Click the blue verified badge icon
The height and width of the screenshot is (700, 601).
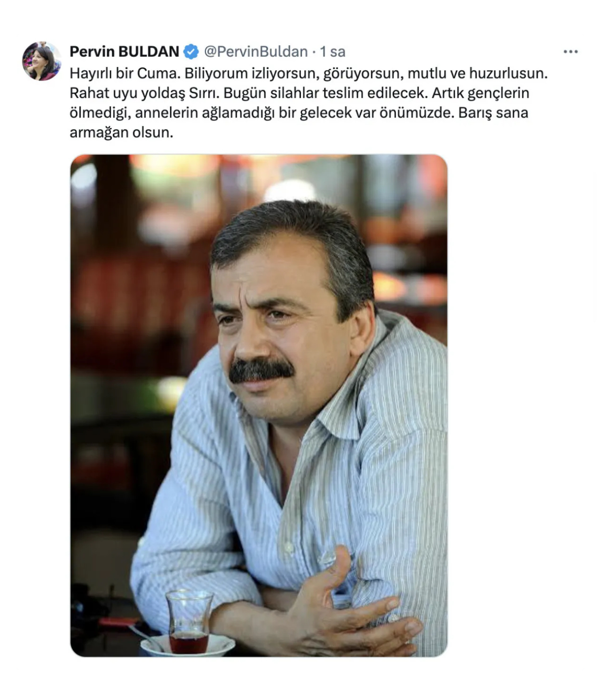(191, 52)
